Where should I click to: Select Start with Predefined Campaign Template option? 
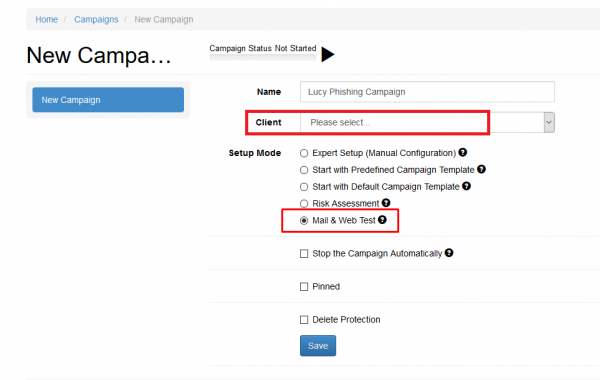click(304, 170)
